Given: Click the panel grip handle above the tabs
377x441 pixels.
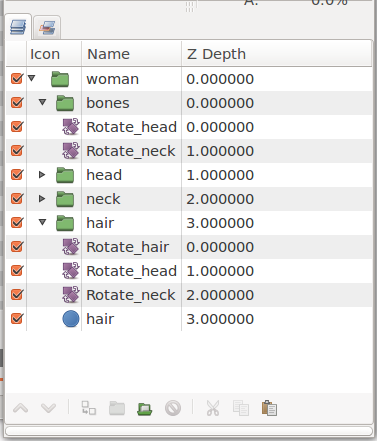Looking at the screenshot, I should point(189,7).
